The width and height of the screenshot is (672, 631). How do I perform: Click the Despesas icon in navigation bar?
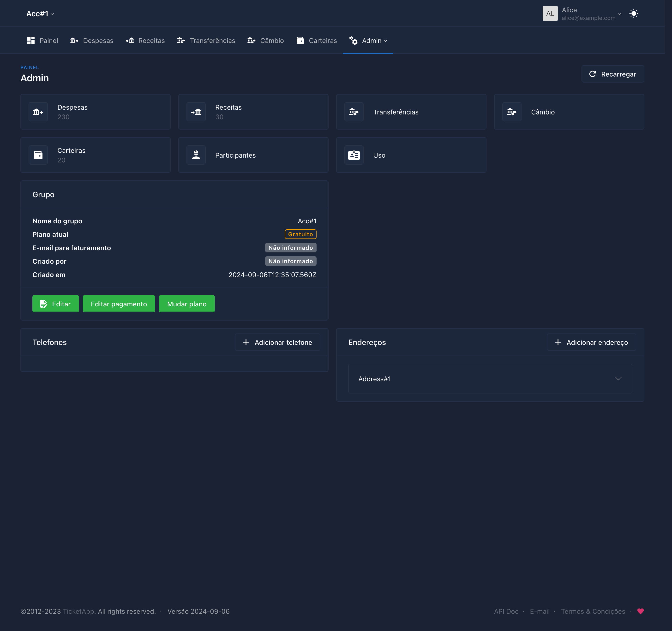[74, 41]
